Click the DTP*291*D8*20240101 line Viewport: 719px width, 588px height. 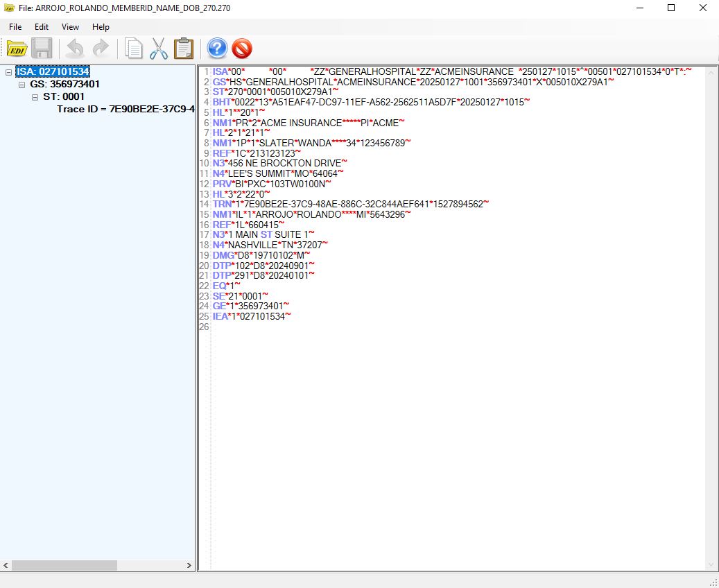tap(263, 275)
